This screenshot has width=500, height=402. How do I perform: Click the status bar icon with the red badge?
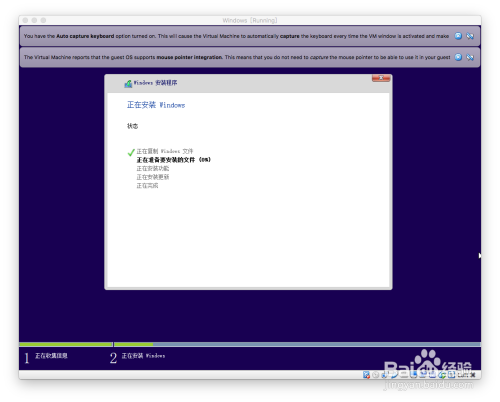[366, 375]
